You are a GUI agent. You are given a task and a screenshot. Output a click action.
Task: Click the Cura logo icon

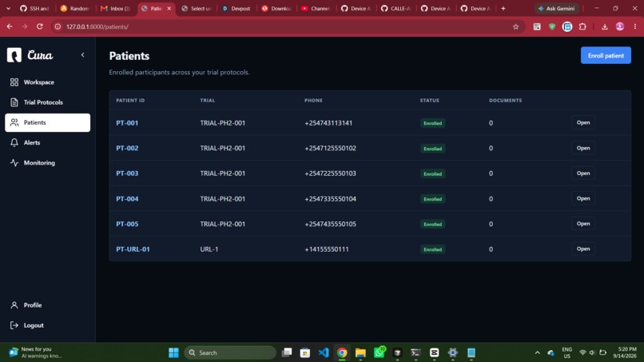14,55
